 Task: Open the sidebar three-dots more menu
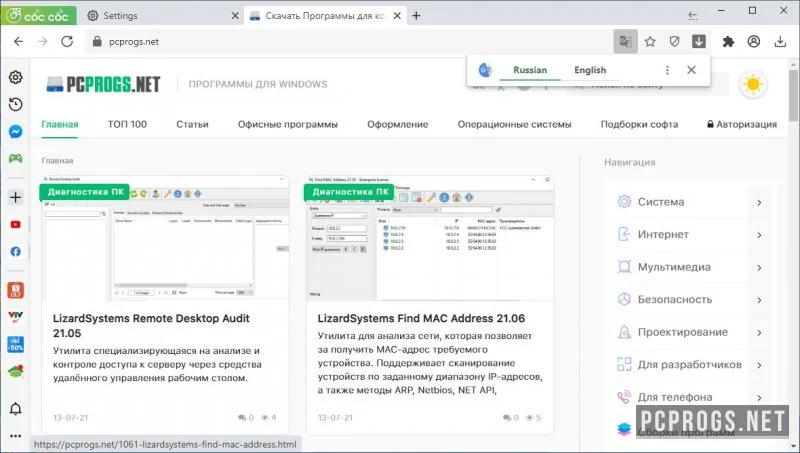coord(15,436)
